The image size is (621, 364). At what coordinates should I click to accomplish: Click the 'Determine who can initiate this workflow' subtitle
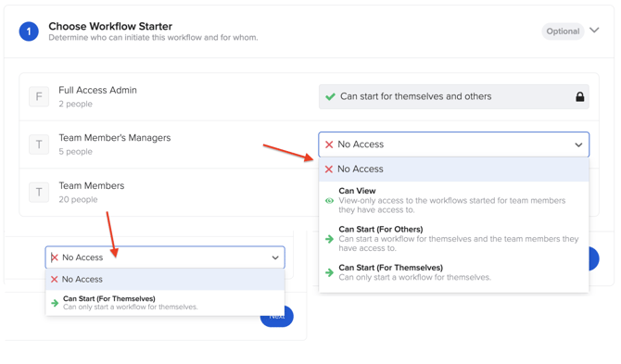153,38
